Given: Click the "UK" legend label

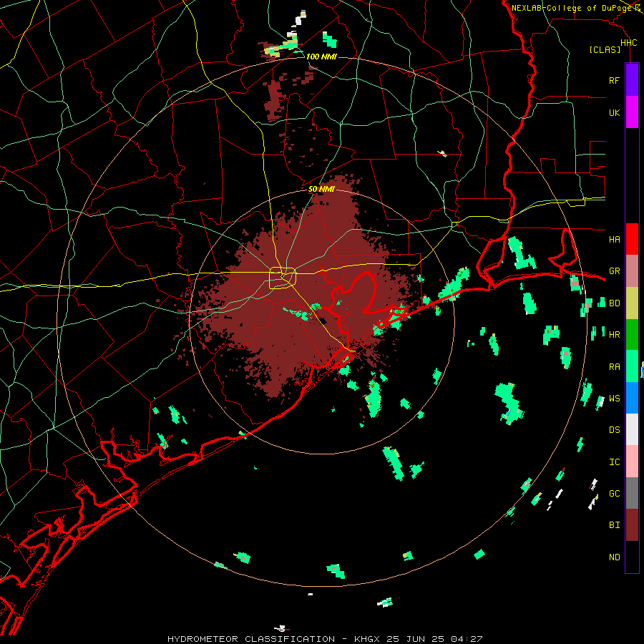Looking at the screenshot, I should [615, 112].
